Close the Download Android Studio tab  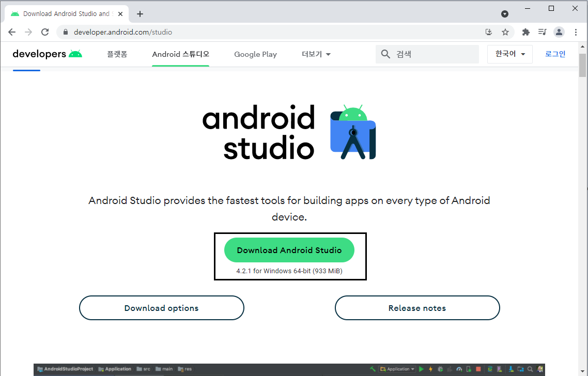pyautogui.click(x=120, y=14)
